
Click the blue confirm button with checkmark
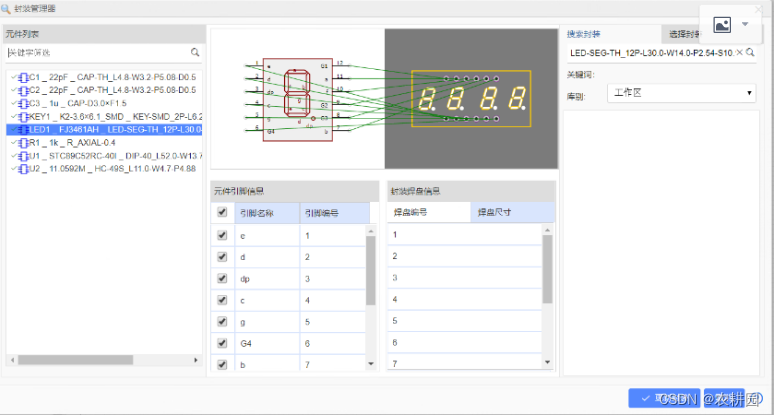coord(662,398)
